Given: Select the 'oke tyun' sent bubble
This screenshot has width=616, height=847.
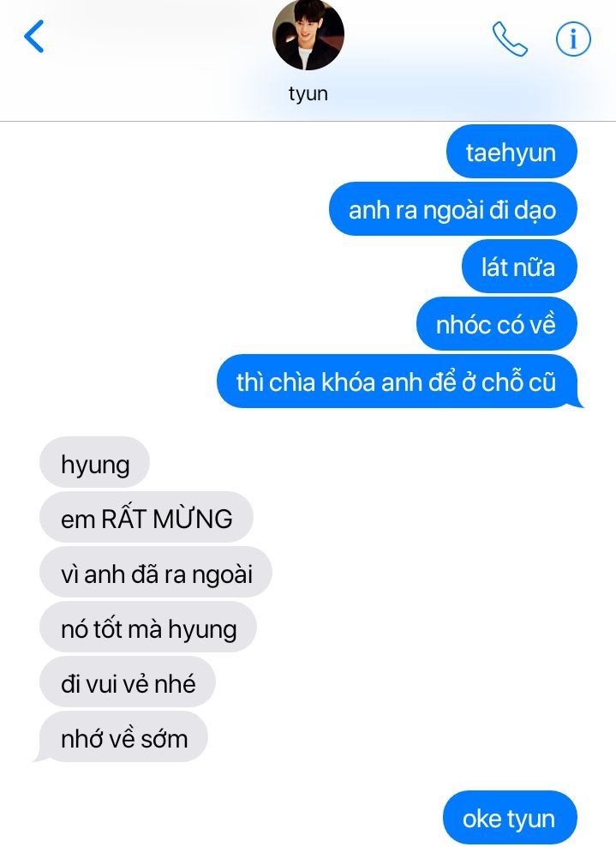Looking at the screenshot, I should coord(510,818).
